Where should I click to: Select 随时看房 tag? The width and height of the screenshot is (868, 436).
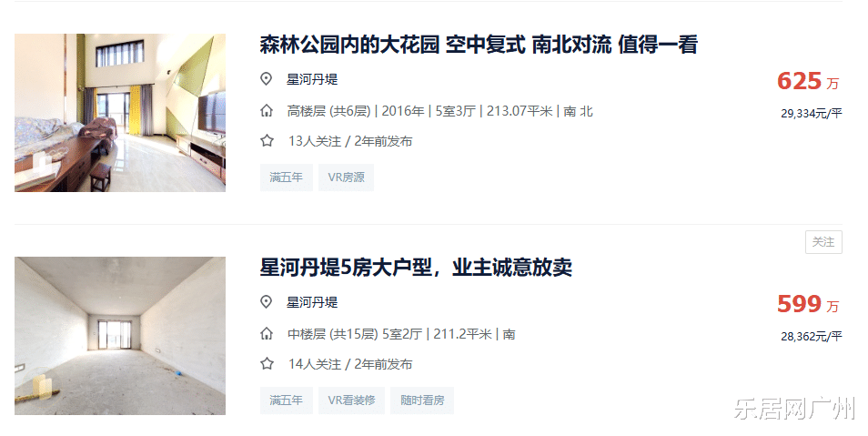pyautogui.click(x=422, y=400)
